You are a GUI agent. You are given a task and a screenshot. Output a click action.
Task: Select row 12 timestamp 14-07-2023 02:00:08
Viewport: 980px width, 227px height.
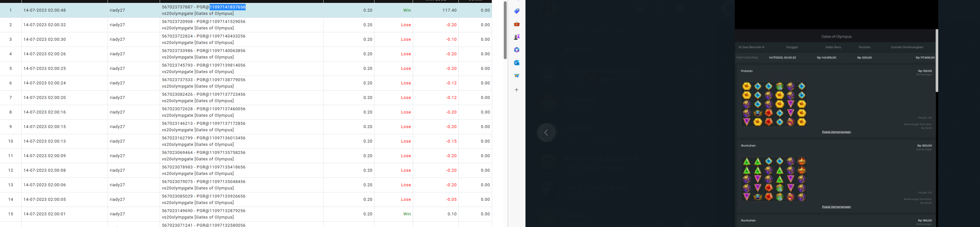click(x=44, y=170)
